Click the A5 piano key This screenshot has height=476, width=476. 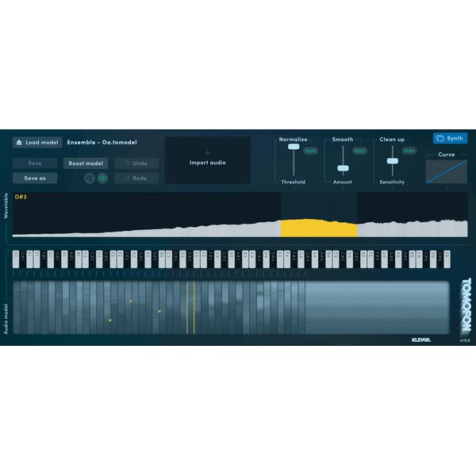pyautogui.click(x=398, y=259)
